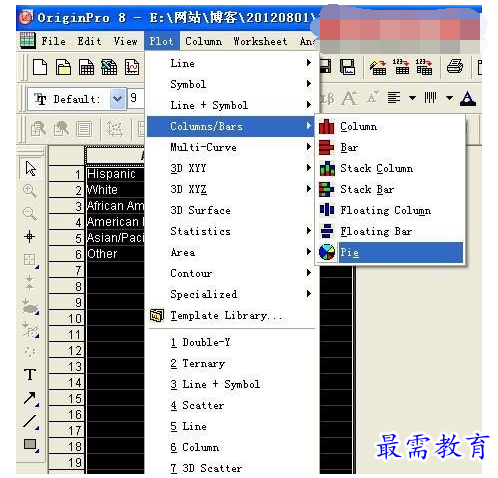Select the Zoom Out magnifier tool
The image size is (498, 478).
pyautogui.click(x=30, y=214)
